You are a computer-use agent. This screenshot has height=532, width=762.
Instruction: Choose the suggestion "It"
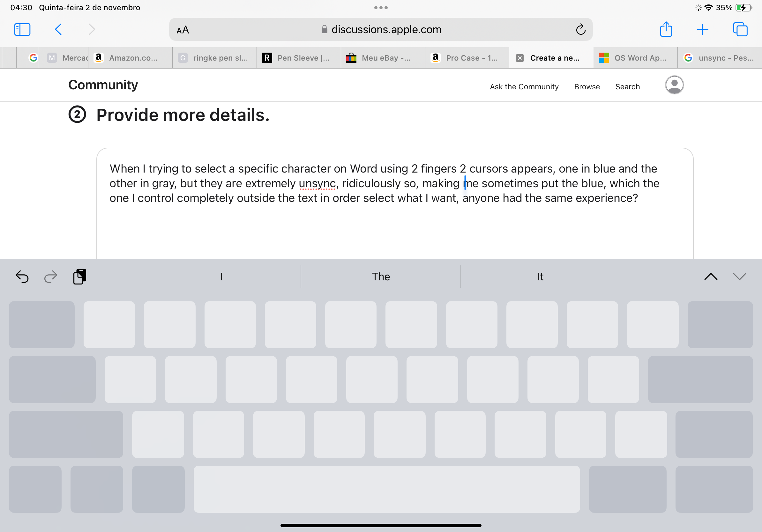pos(540,277)
